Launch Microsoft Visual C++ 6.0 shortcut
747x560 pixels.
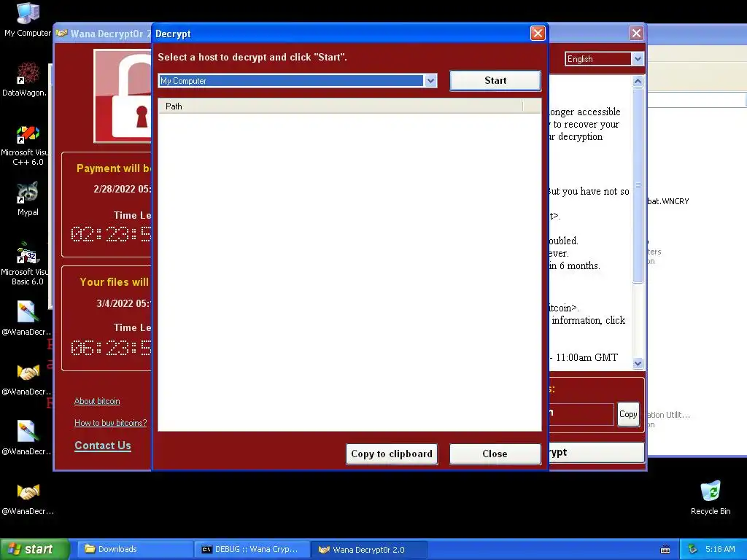(28, 145)
